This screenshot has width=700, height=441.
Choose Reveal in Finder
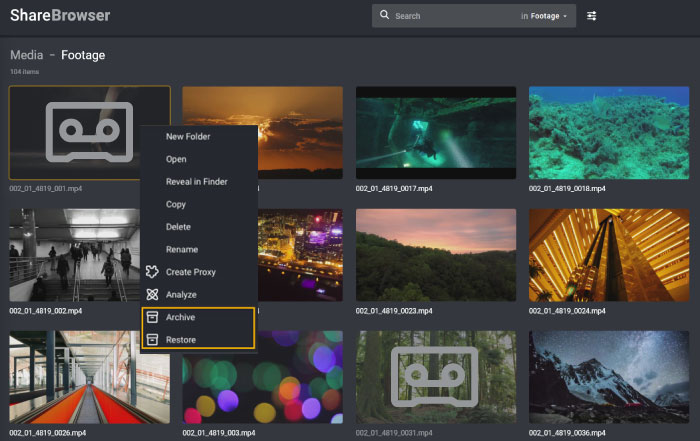pos(199,182)
